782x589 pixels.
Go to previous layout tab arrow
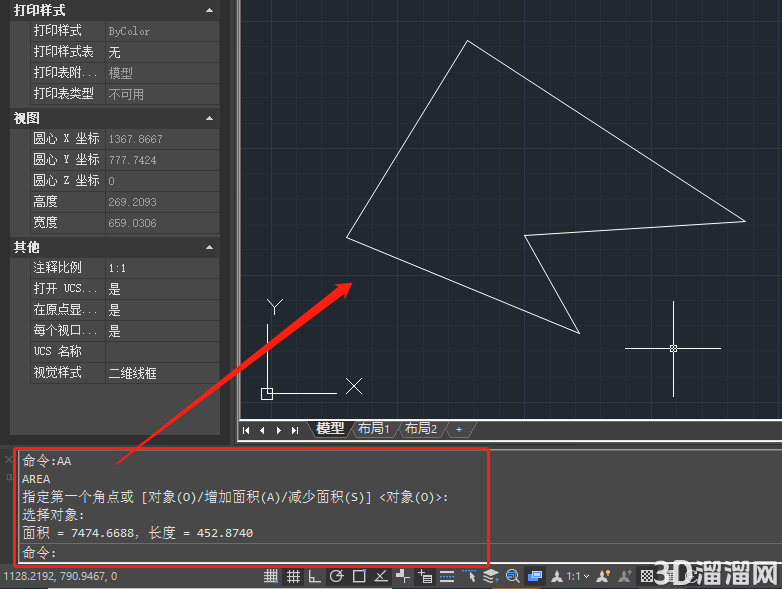262,430
